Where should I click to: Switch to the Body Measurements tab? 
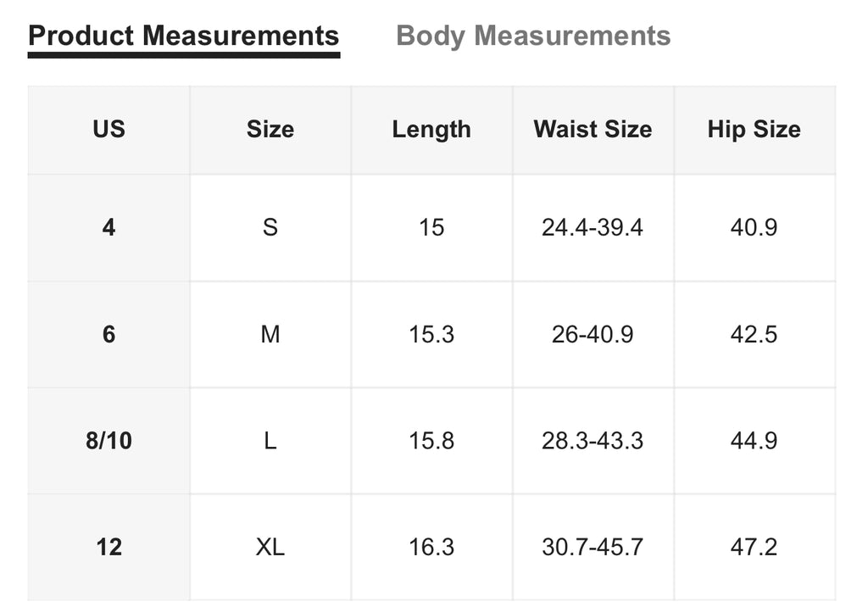tap(533, 36)
